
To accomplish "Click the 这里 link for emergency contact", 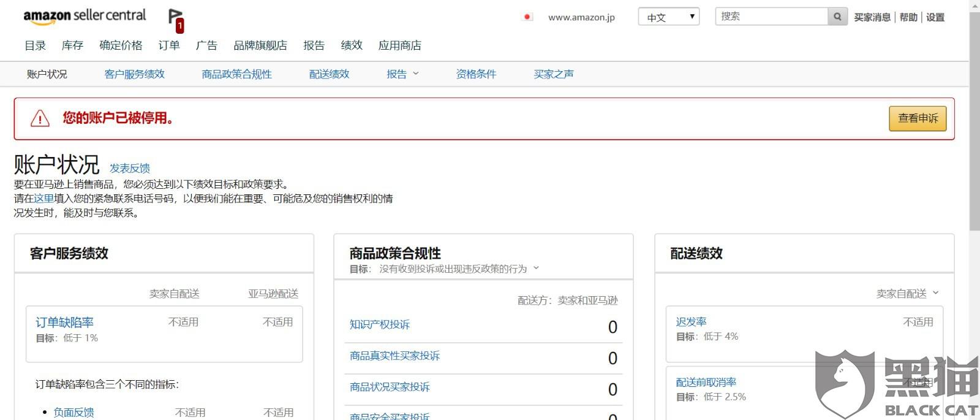I will click(x=44, y=199).
